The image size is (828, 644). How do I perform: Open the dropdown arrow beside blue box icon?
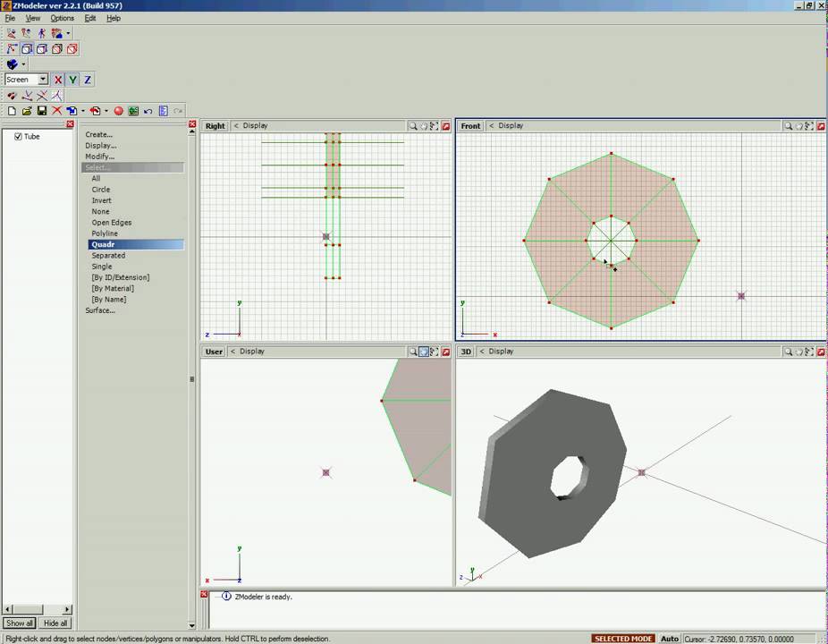point(23,64)
